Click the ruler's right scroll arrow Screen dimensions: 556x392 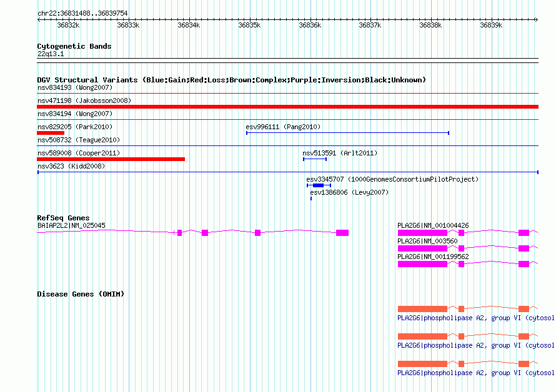coord(536,19)
